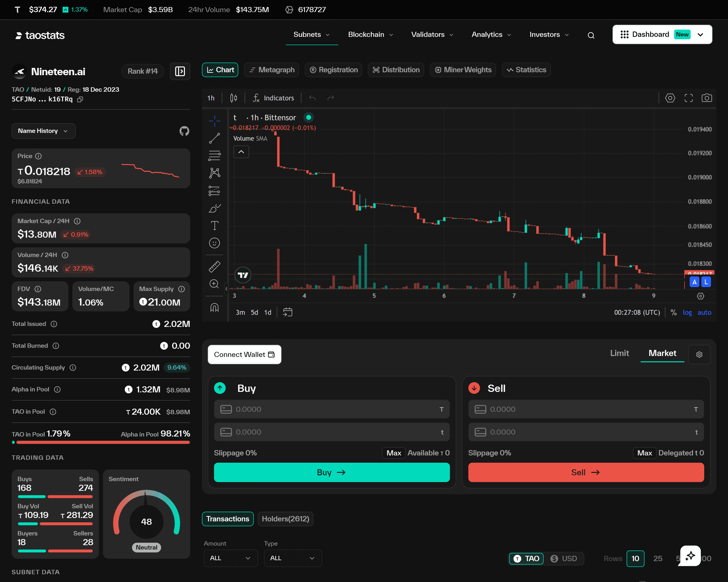
Task: Switch to the Metagraph tab
Action: [272, 70]
